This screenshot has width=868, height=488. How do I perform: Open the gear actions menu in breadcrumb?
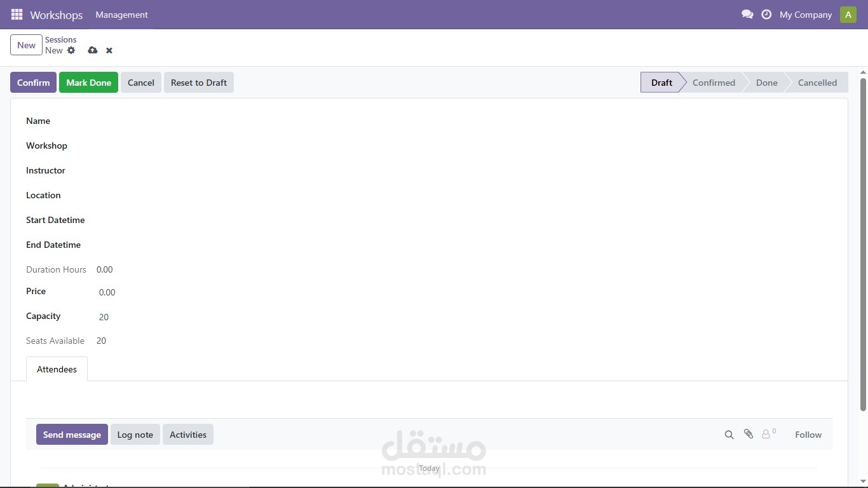[71, 50]
